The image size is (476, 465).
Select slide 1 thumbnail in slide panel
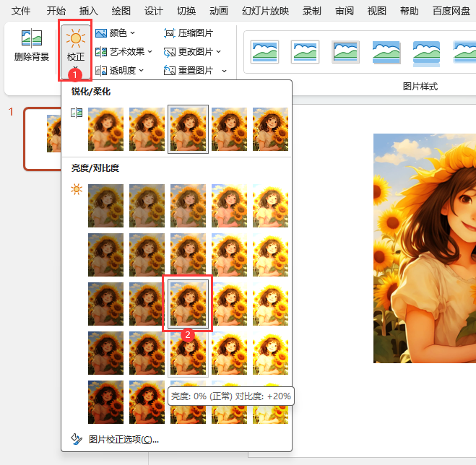pos(43,139)
